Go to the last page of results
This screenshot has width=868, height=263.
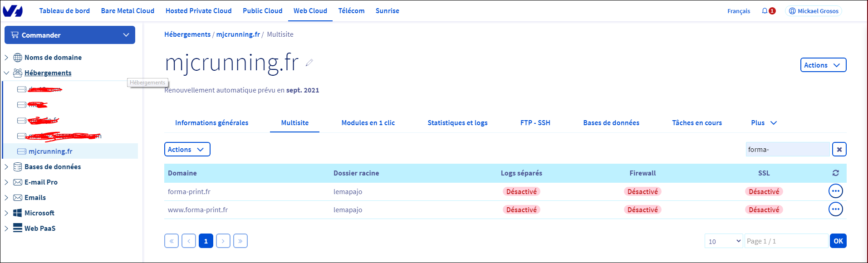[x=240, y=241]
